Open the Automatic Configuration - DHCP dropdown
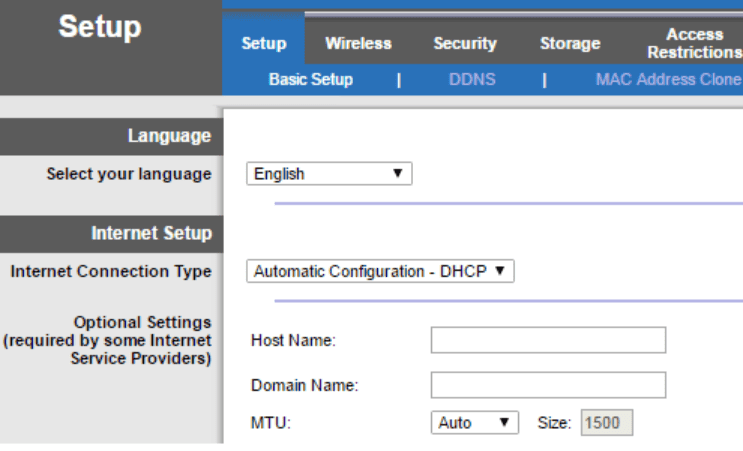Viewport: 743px width, 451px height. pos(380,271)
